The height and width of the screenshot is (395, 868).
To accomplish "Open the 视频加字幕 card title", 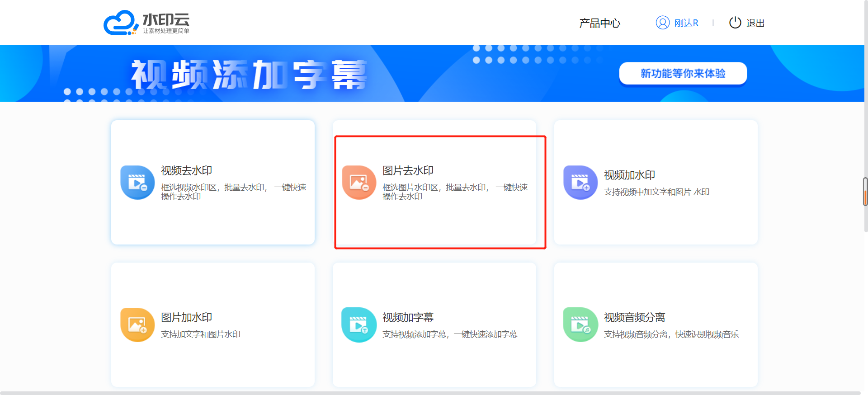I will tap(408, 317).
